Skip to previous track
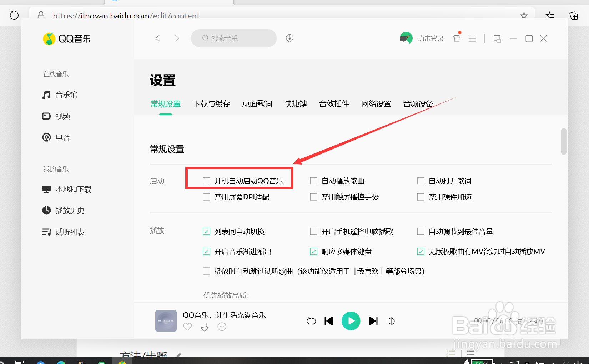Screen dimensions: 589x364 click(x=329, y=321)
